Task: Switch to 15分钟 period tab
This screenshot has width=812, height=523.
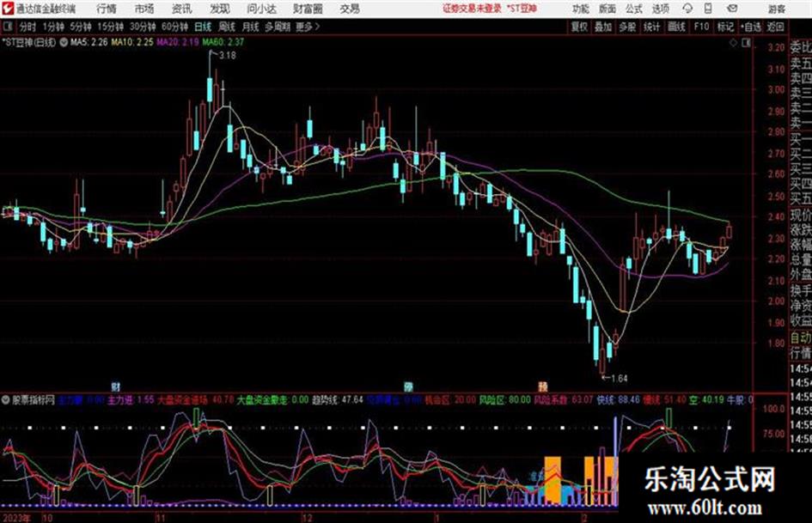Action: (x=110, y=27)
